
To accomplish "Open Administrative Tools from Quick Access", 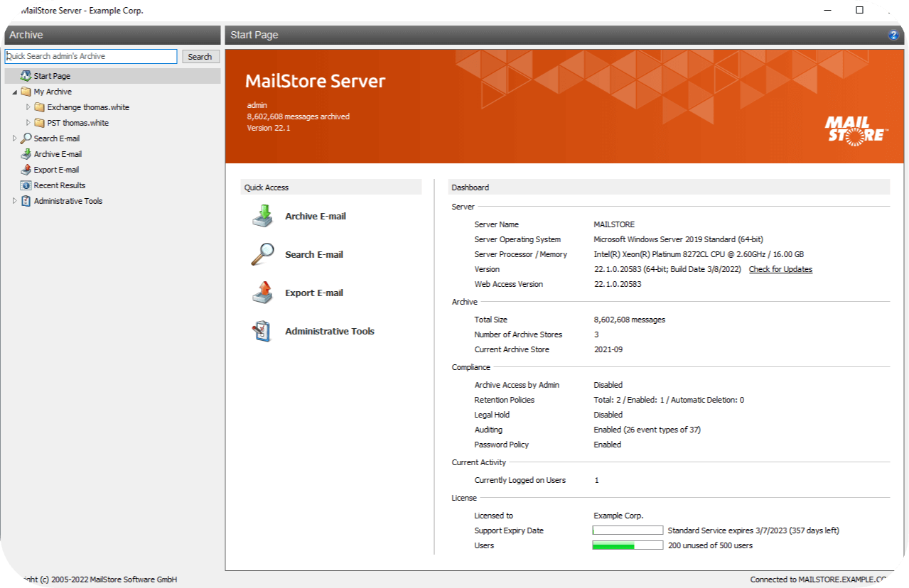I will 330,332.
